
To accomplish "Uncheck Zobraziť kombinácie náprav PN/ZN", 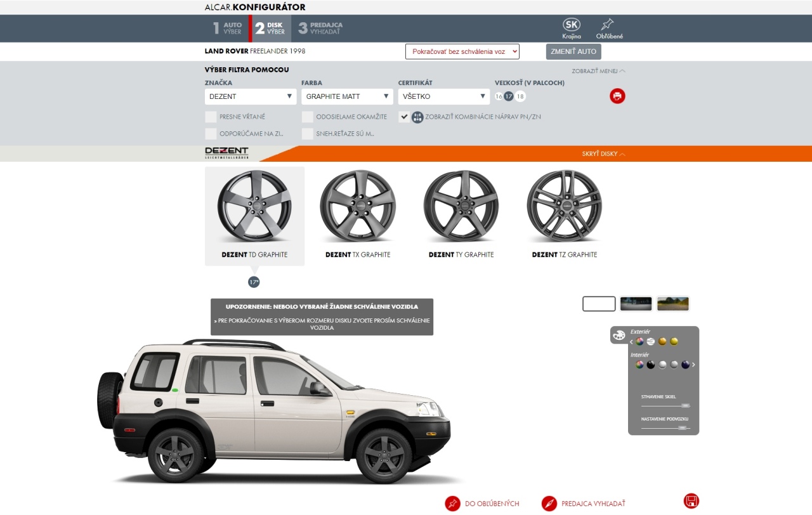I will click(404, 117).
